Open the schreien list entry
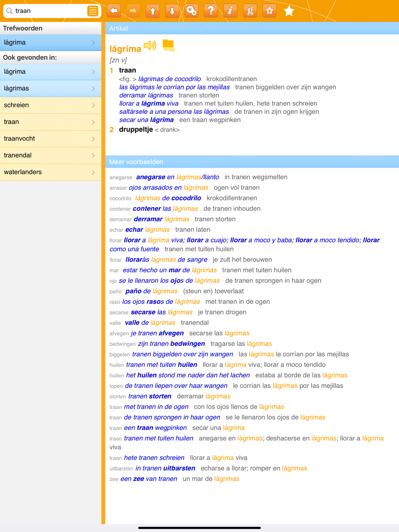The image size is (399, 532). click(51, 105)
